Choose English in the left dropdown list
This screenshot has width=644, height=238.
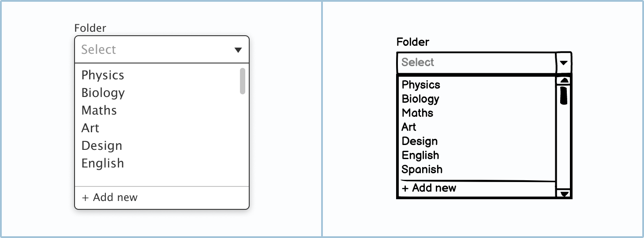pyautogui.click(x=103, y=164)
